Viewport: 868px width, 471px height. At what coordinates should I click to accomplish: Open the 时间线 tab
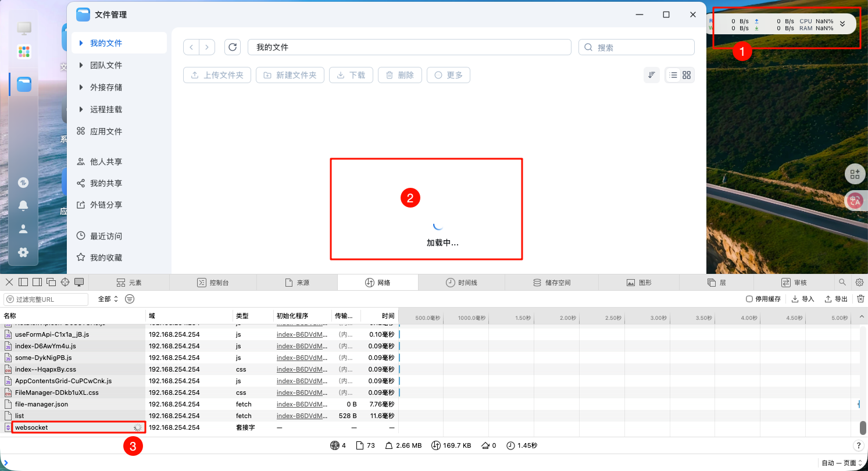pyautogui.click(x=462, y=283)
